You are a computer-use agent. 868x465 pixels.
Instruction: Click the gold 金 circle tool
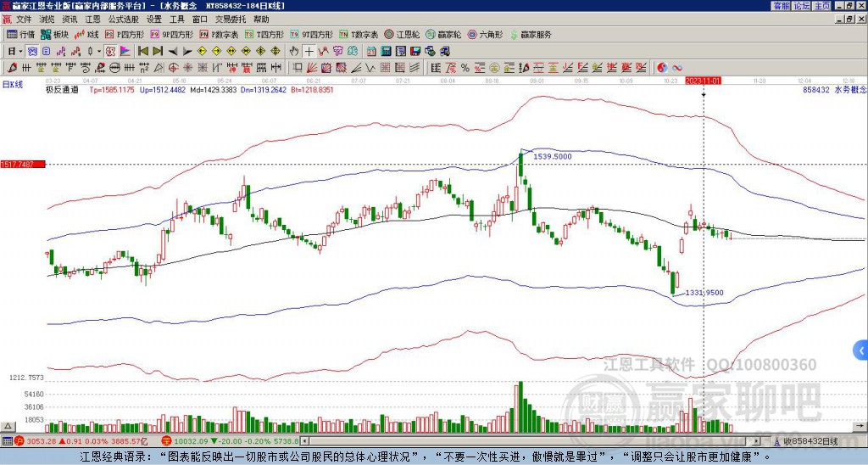[x=494, y=68]
